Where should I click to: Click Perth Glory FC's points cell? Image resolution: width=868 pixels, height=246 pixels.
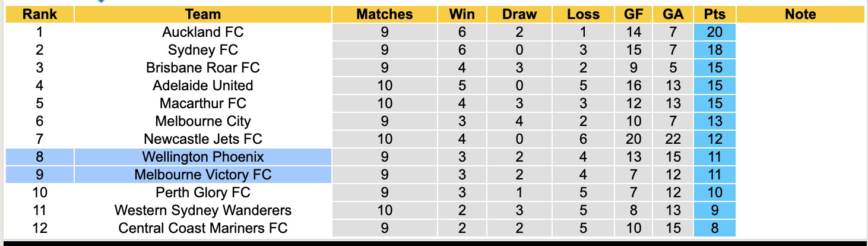point(715,193)
